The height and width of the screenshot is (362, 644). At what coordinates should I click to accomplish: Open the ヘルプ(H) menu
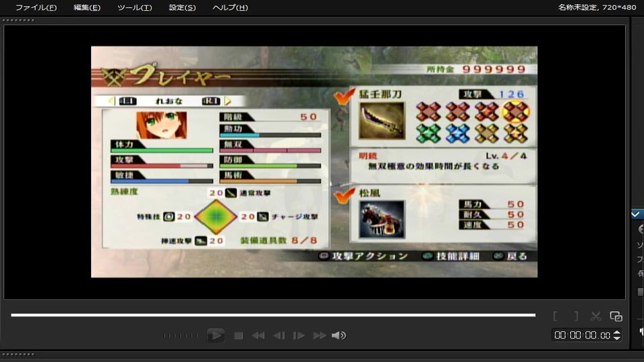pyautogui.click(x=230, y=7)
